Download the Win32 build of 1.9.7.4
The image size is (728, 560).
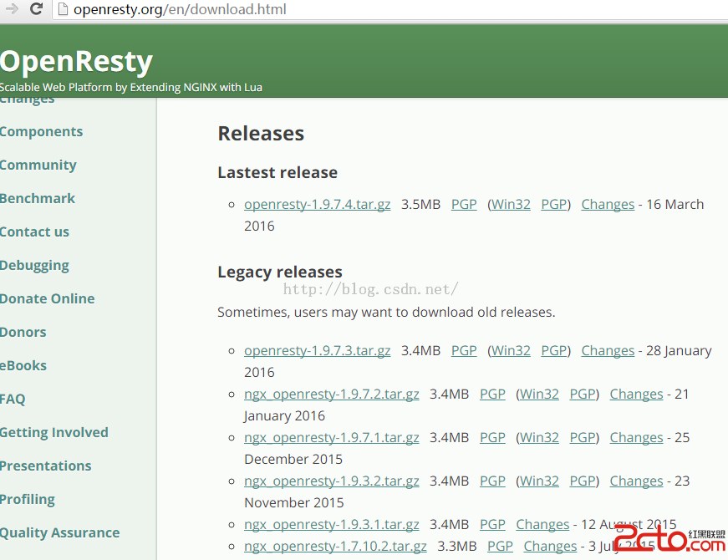tap(511, 205)
